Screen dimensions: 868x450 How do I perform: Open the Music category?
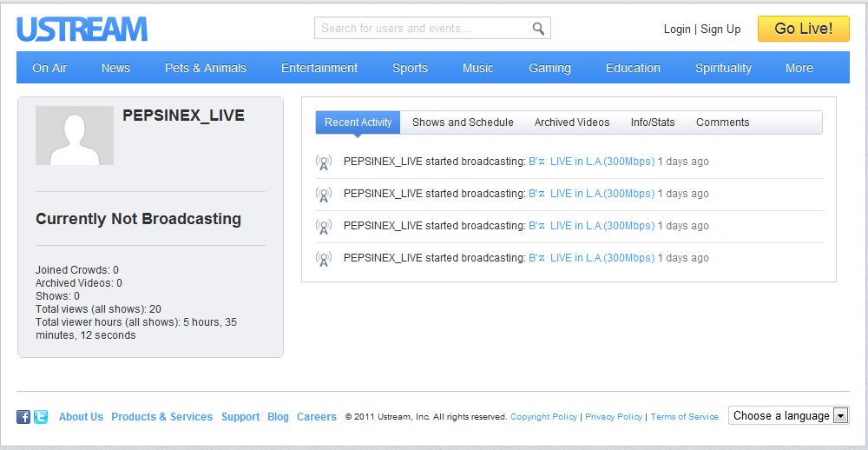(x=477, y=68)
